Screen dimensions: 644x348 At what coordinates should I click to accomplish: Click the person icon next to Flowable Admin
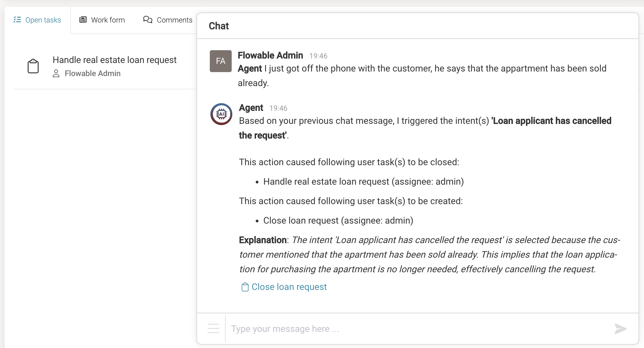[56, 73]
